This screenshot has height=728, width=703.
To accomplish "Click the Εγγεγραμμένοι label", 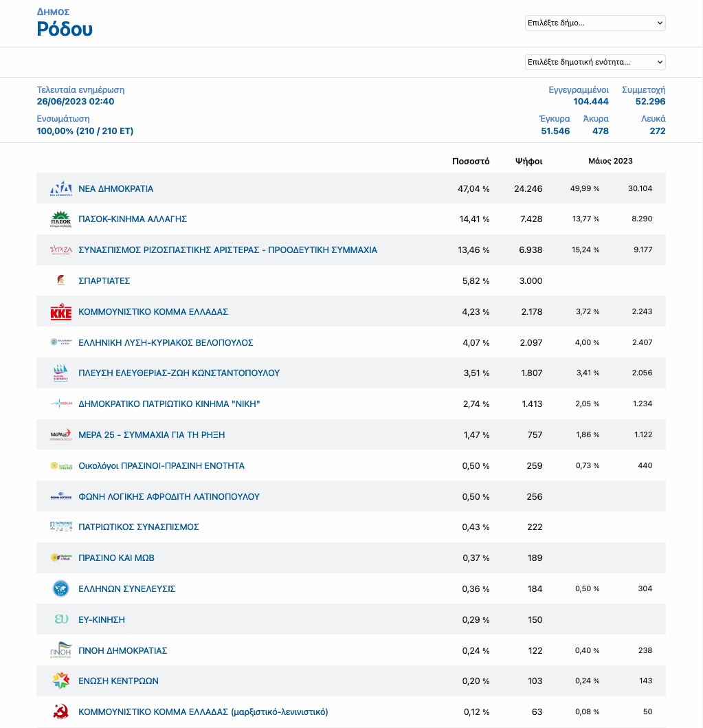I will coord(579,89).
